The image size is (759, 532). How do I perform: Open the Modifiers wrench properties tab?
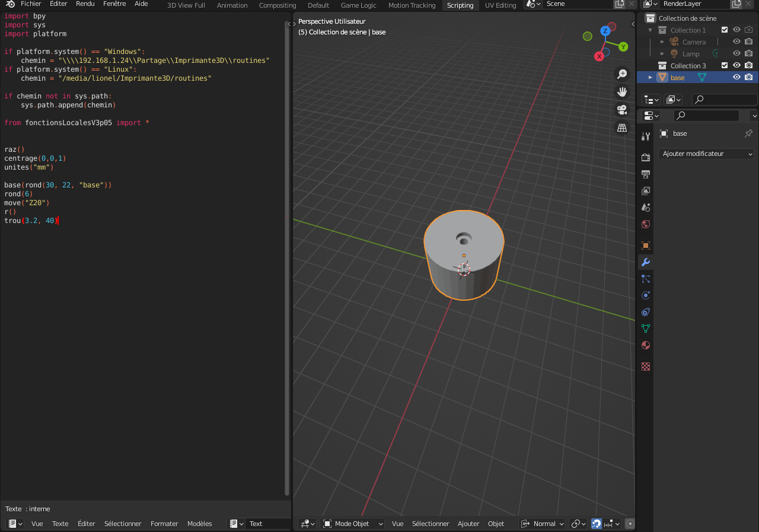tap(646, 262)
